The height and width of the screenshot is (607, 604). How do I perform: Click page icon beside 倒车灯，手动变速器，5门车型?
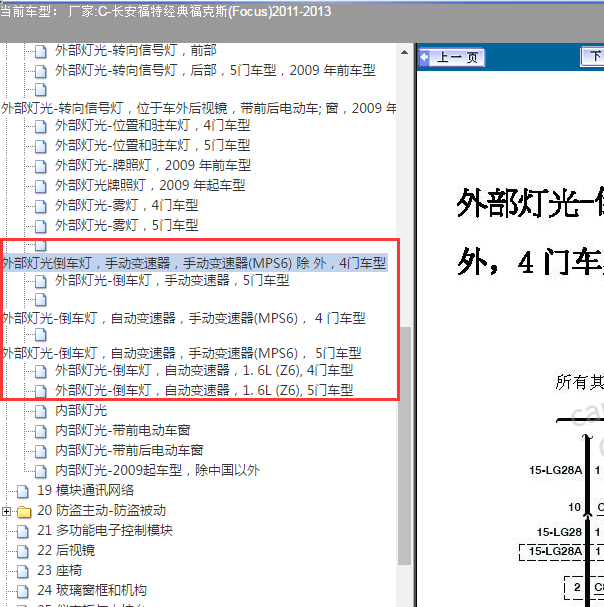[x=41, y=281]
